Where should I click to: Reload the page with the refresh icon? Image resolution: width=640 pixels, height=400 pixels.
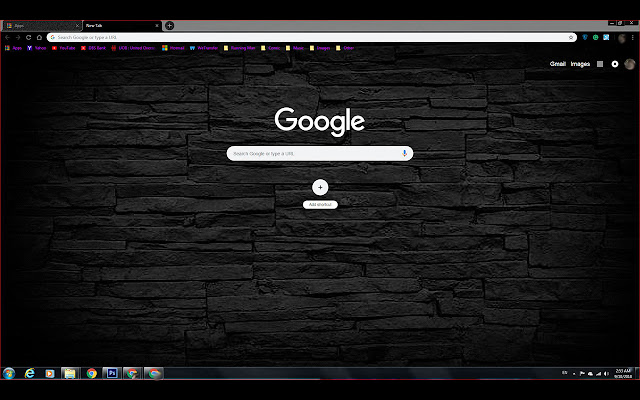(29, 37)
